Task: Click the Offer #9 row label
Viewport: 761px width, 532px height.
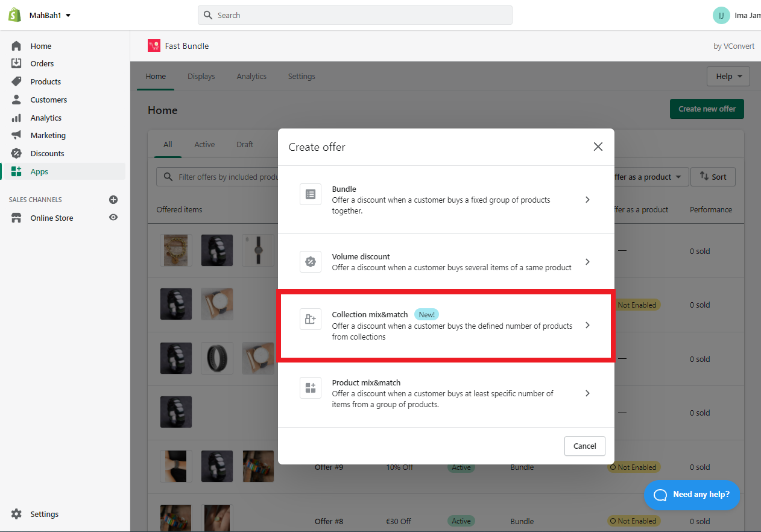Action: click(329, 467)
